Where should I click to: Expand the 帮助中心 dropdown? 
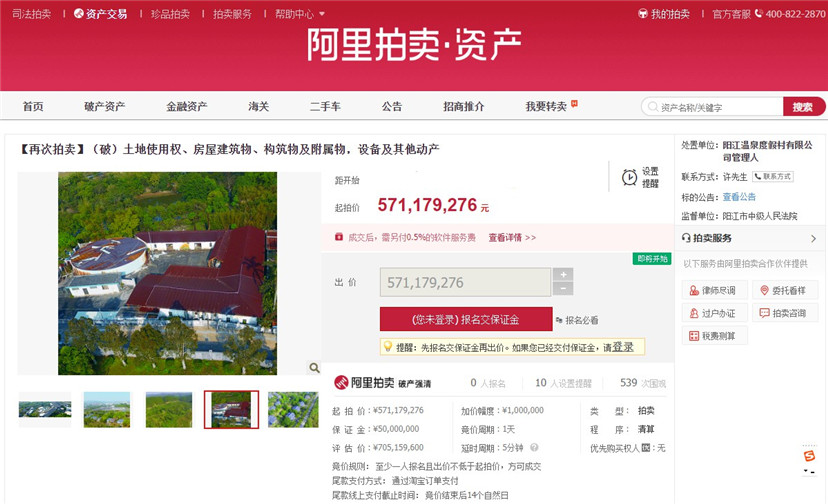coord(299,14)
